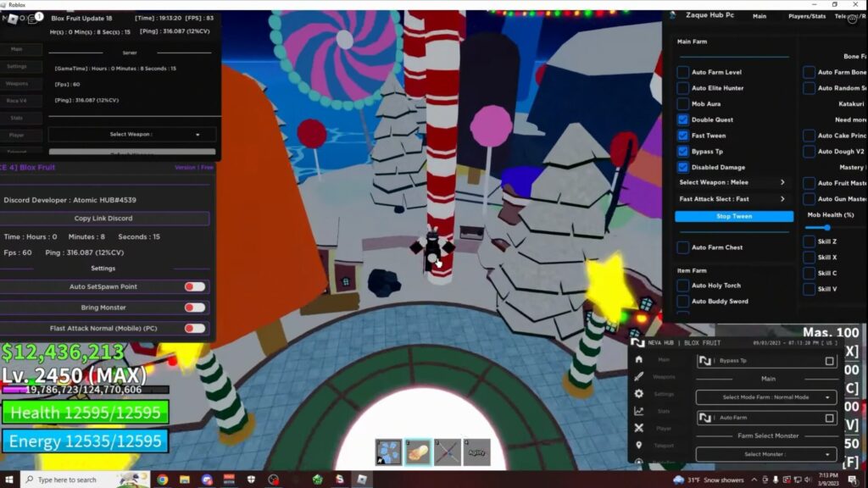Click the taskbar clock showing 7:13 PM
The image size is (868, 488).
pyautogui.click(x=828, y=480)
